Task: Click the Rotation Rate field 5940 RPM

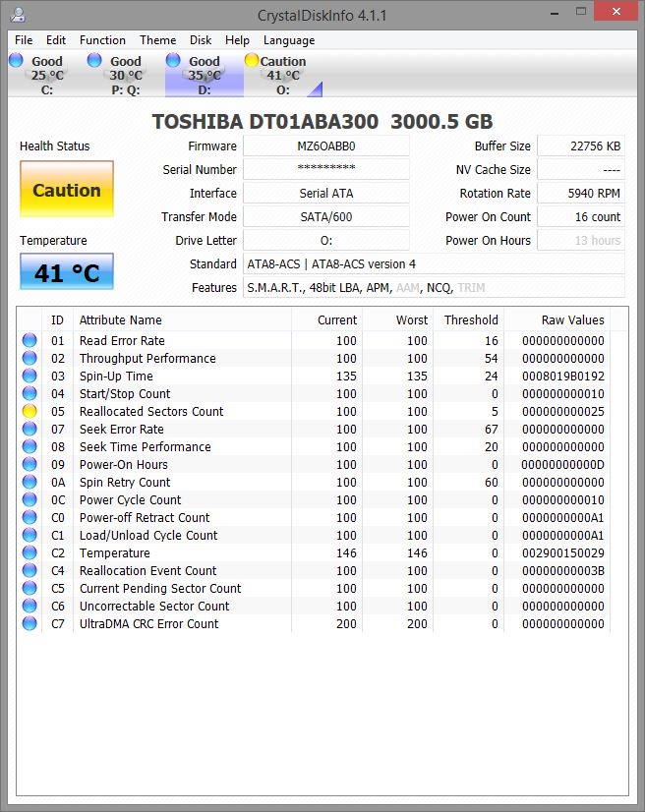Action: [x=581, y=193]
